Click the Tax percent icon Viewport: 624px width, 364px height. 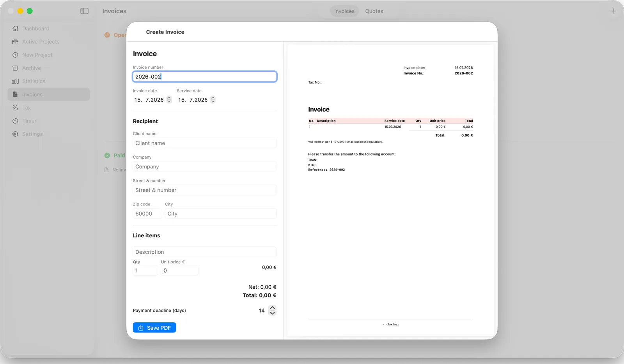15,108
